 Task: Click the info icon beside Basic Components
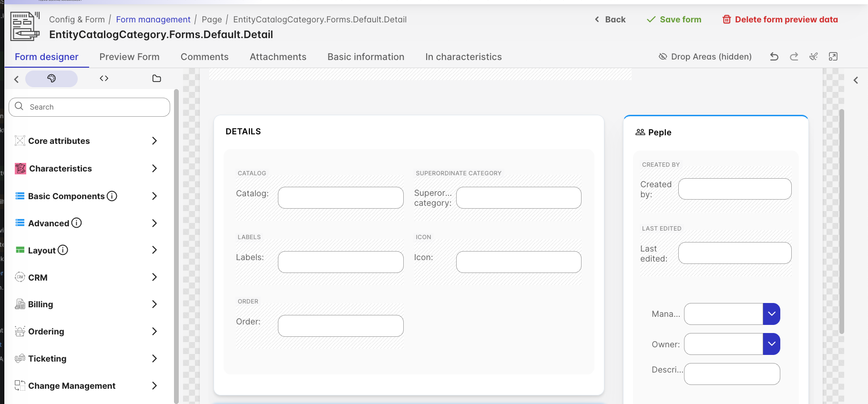(x=112, y=196)
